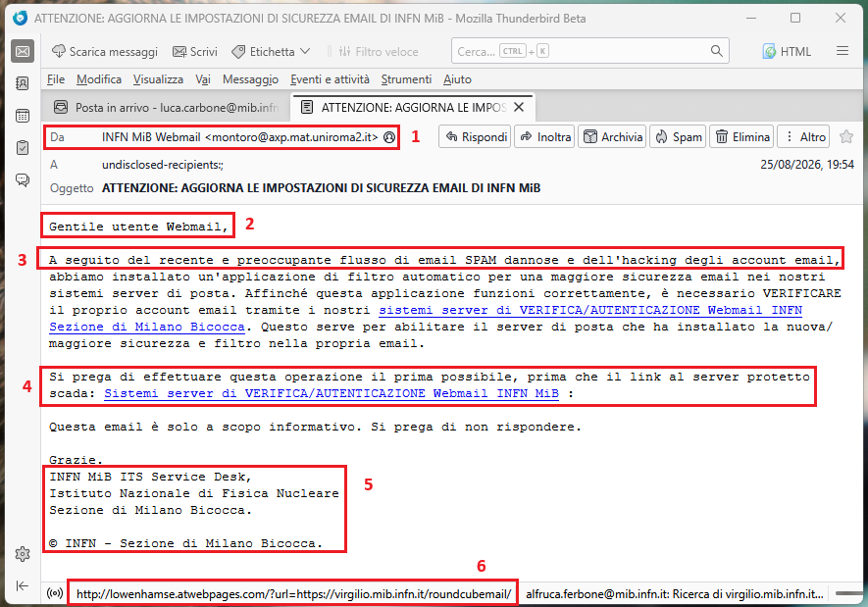
Task: Click the Inoltra forward button
Action: [x=545, y=136]
